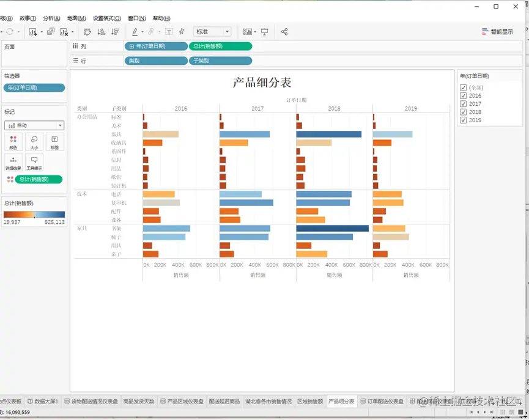This screenshot has height=420, width=529.
Task: Click the new worksheet icon
Action: 33,32
